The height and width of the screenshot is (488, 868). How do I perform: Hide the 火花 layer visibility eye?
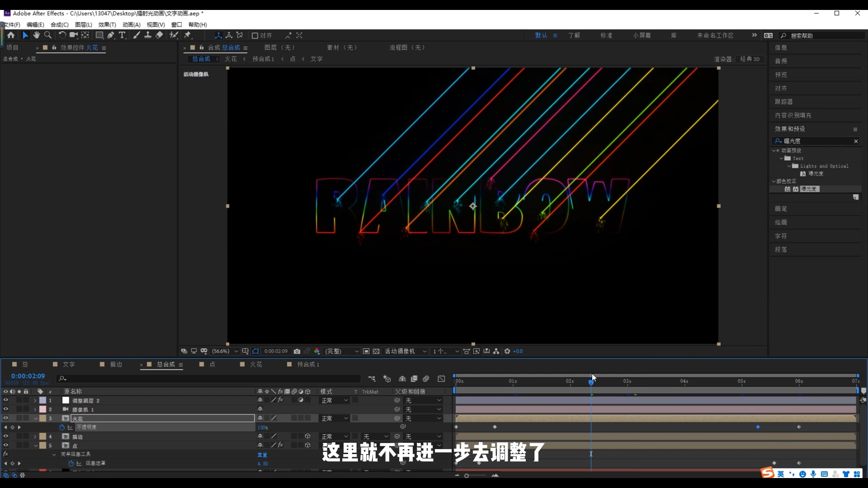point(6,418)
